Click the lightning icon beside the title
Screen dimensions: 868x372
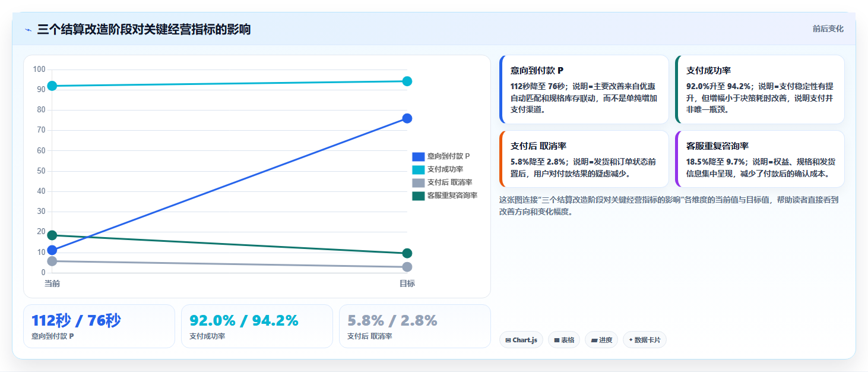(x=28, y=30)
